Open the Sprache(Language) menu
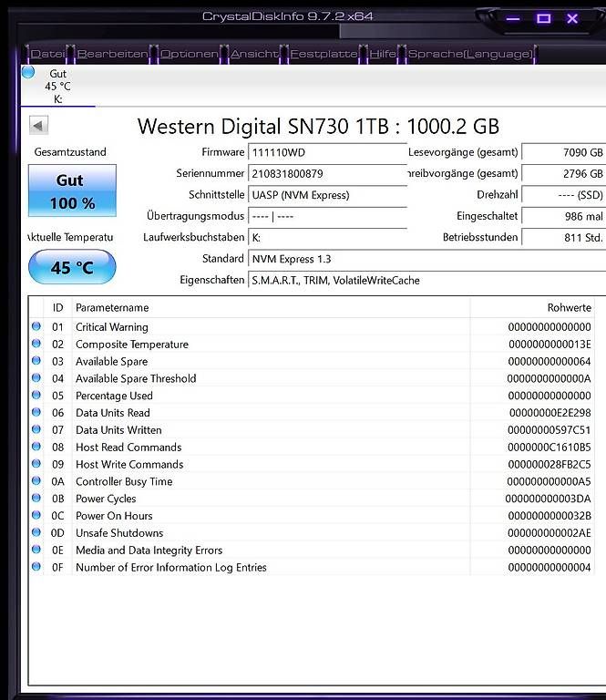 [471, 54]
